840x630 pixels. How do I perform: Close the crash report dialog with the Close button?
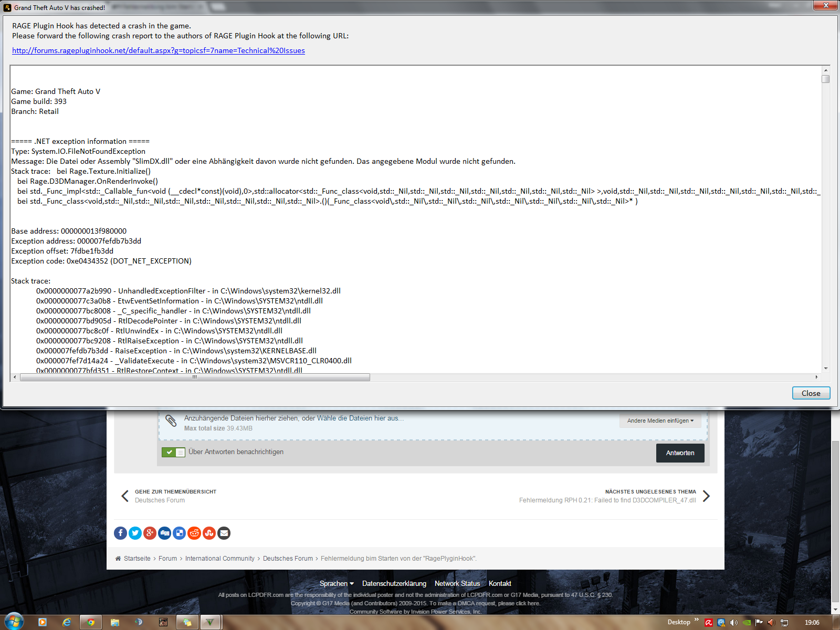[x=811, y=393]
